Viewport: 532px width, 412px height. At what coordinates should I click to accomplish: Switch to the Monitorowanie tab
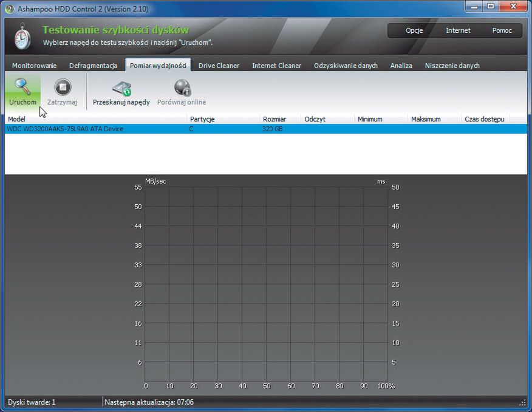pyautogui.click(x=34, y=66)
